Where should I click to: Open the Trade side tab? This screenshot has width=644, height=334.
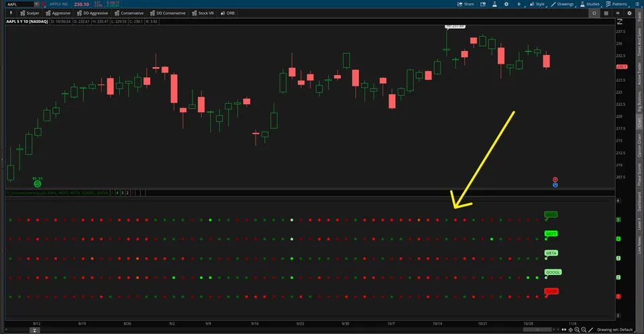639,17
